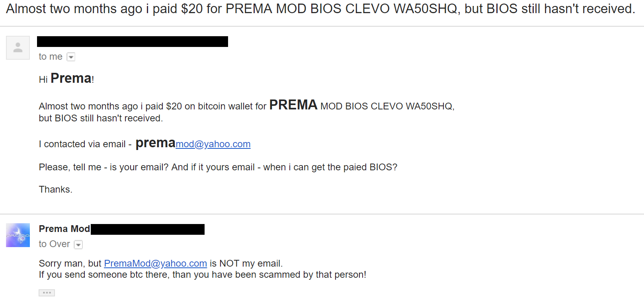Click the first sender's default avatar icon
Viewport: 644px width, 304px height.
[x=18, y=48]
